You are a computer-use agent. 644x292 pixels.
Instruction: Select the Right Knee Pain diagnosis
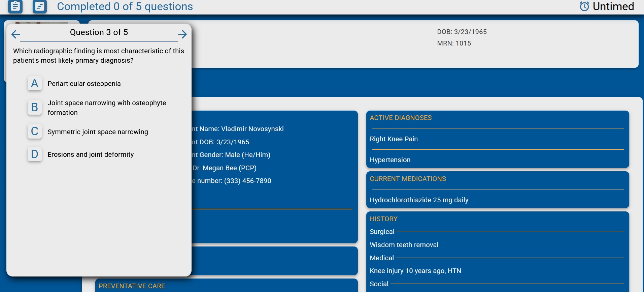[x=394, y=139]
